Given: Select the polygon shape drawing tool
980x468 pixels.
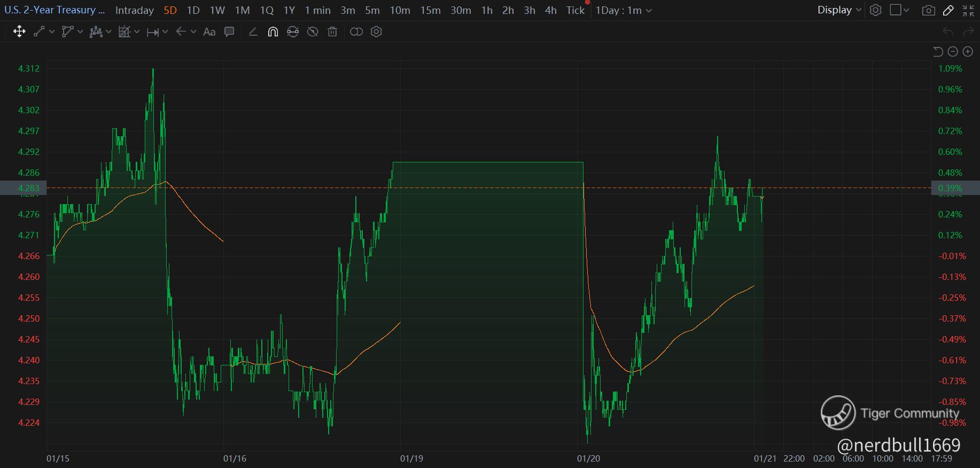Looking at the screenshot, I should coord(67,32).
